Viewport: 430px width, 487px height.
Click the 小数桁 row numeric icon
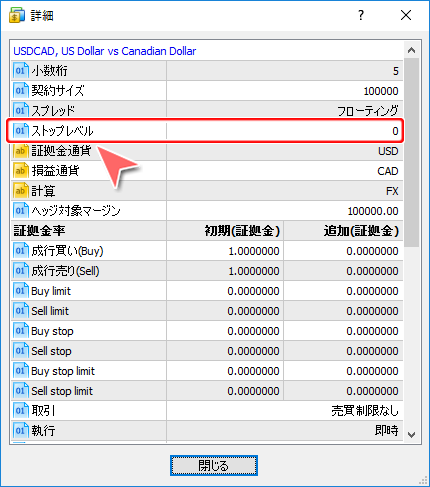click(21, 70)
